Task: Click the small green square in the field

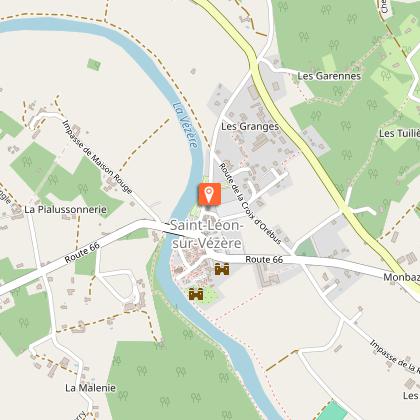Action: click(94, 64)
